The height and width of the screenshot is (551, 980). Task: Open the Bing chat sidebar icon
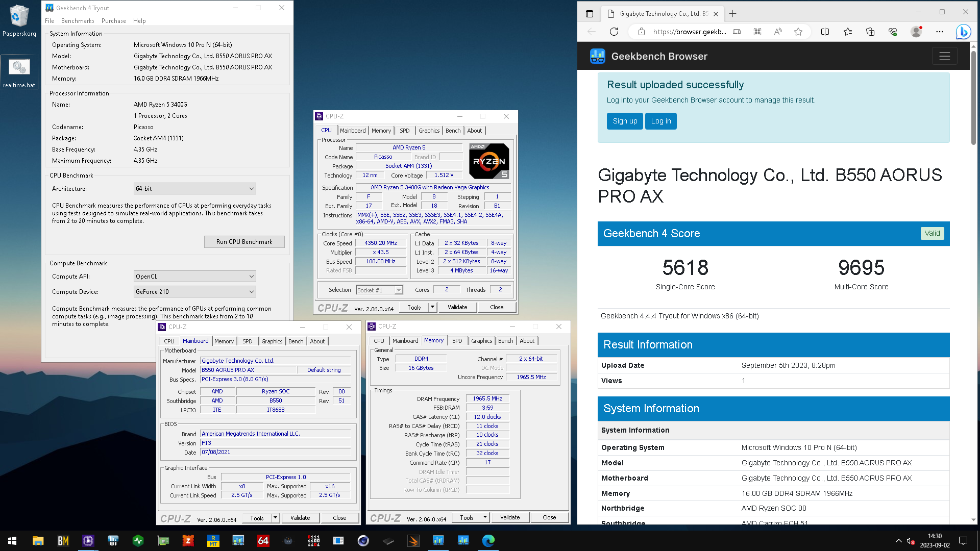(x=963, y=32)
